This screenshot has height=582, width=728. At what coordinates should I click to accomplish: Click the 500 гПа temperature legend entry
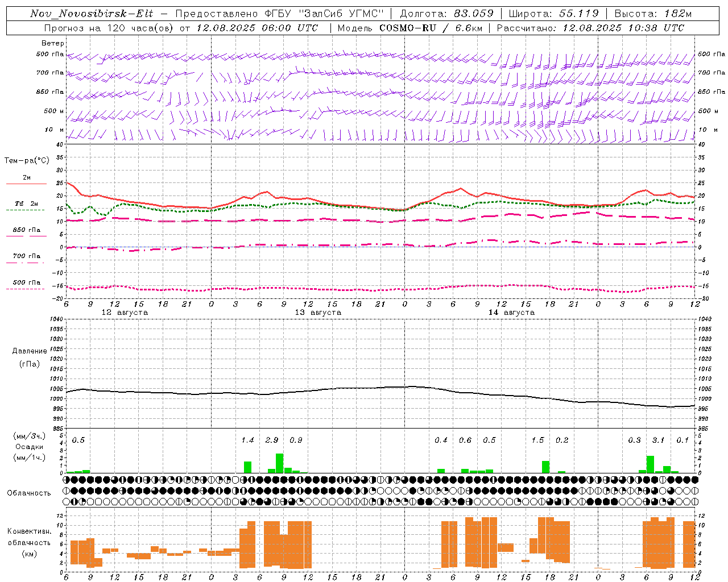point(26,282)
